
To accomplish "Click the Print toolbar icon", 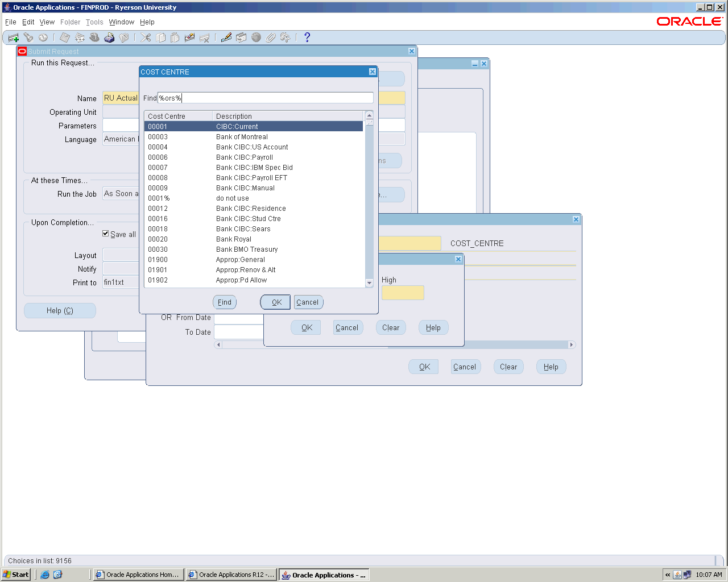I will [x=109, y=38].
